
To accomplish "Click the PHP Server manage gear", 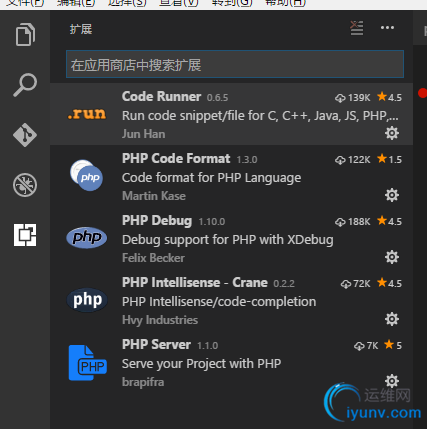I will (x=392, y=380).
